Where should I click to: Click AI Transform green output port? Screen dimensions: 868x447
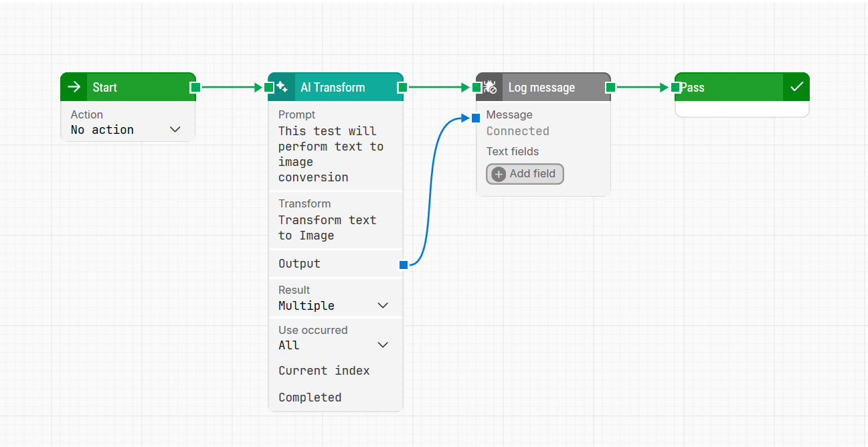click(402, 87)
